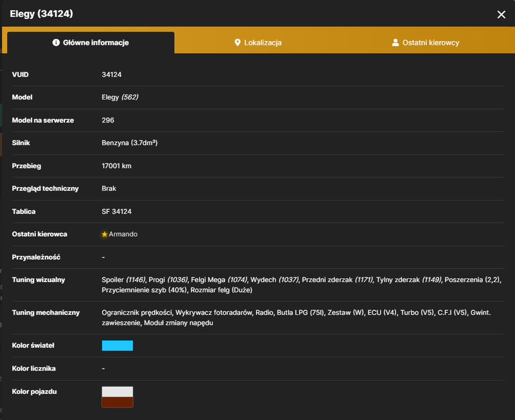Click the Tylny zderzak (1149) entry
The image size is (515, 420).
(409, 280)
